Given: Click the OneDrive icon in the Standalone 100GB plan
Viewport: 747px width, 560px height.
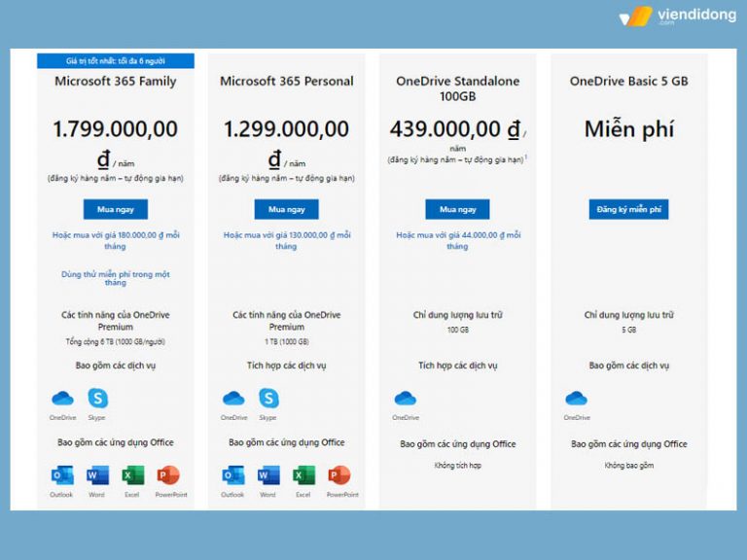Looking at the screenshot, I should point(405,398).
